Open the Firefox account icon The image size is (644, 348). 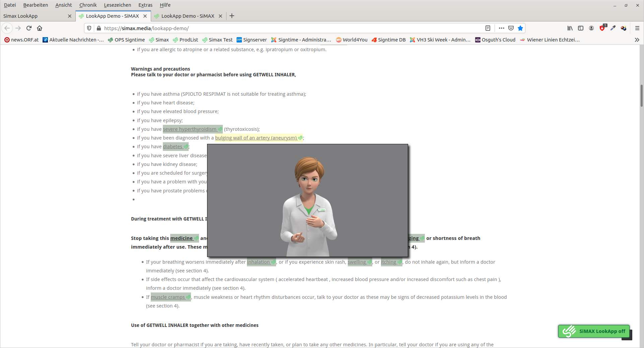[591, 28]
